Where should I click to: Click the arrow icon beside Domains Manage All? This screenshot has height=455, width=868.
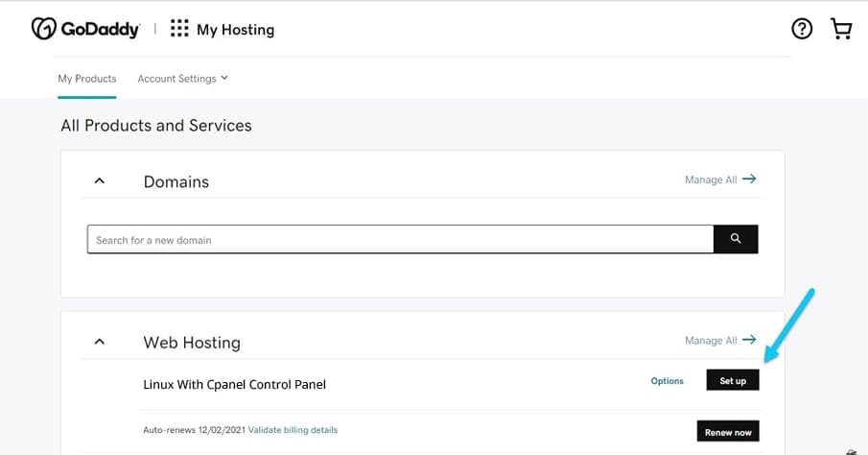(x=749, y=179)
